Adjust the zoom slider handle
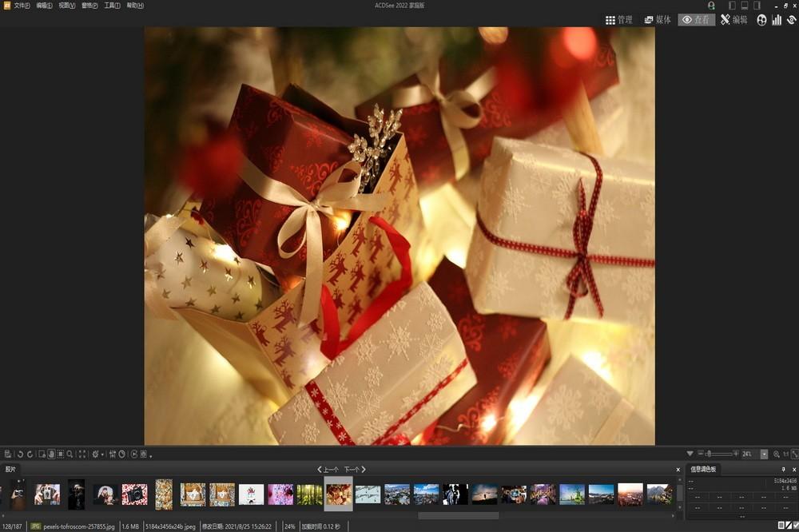The image size is (799, 532). [709, 454]
